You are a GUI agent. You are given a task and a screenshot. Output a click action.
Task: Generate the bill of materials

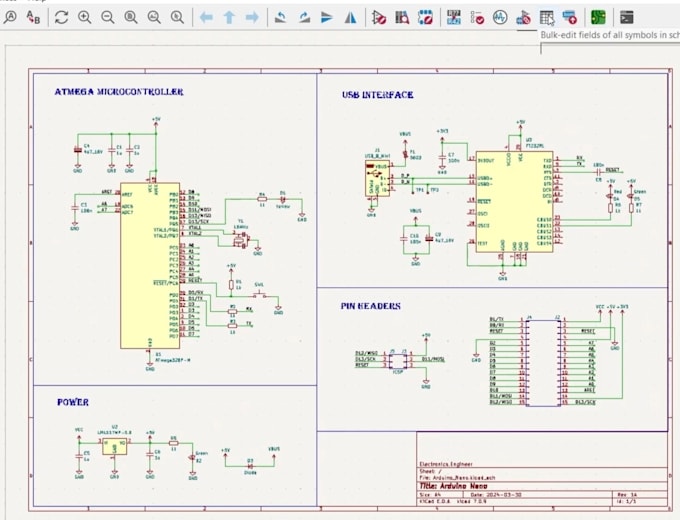(x=569, y=17)
